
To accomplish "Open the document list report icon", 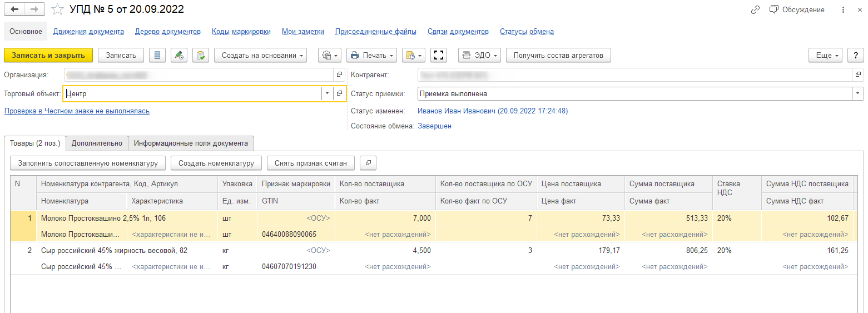I will tap(158, 55).
